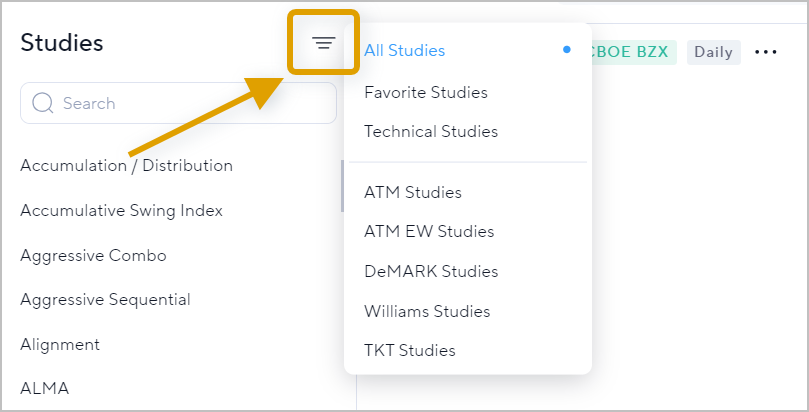Select the Alignment study
This screenshot has width=809, height=412.
60,344
